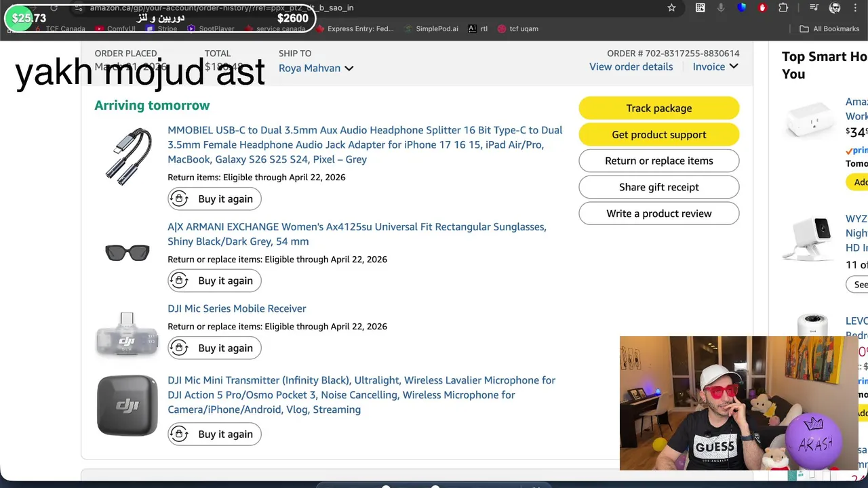Screen dimensions: 868x488
Task: Open the tcf uqam bookmark
Action: point(518,28)
